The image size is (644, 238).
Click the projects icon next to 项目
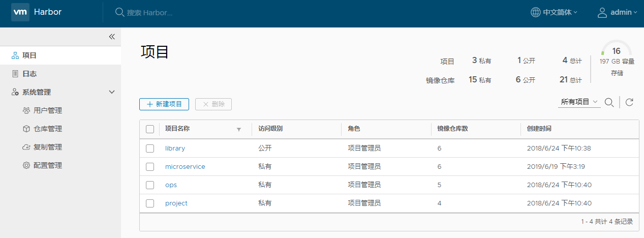pyautogui.click(x=15, y=55)
